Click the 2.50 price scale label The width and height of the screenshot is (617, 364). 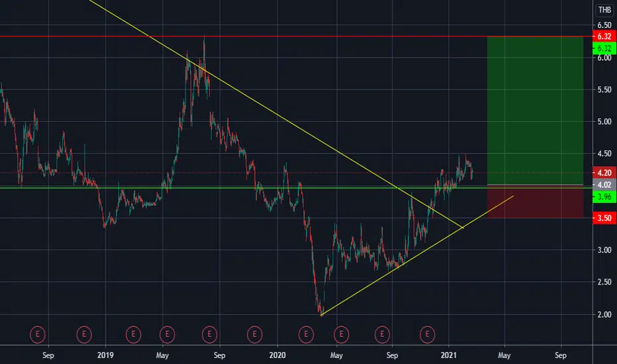tap(604, 282)
